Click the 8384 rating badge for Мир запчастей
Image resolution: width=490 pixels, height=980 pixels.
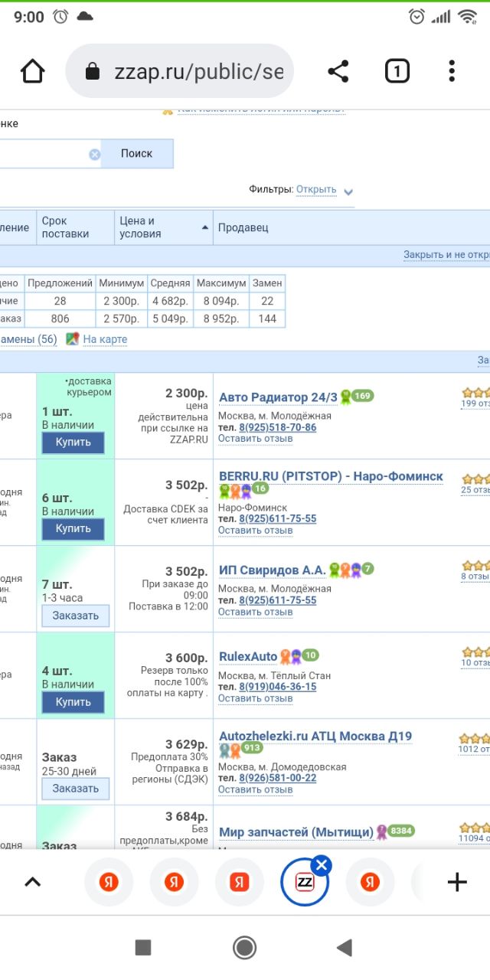click(x=401, y=831)
